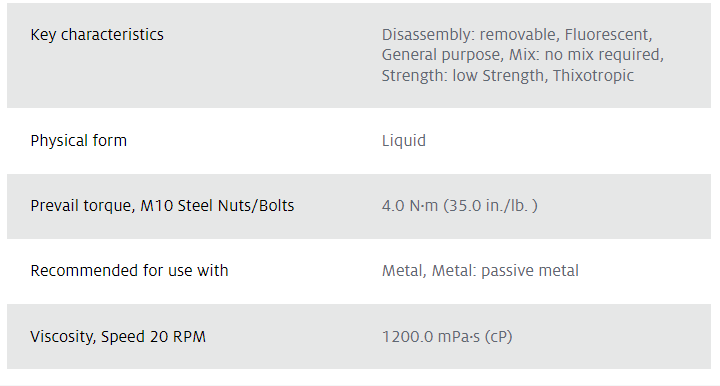Select the Liquid value
The width and height of the screenshot is (720, 386).
pos(404,141)
